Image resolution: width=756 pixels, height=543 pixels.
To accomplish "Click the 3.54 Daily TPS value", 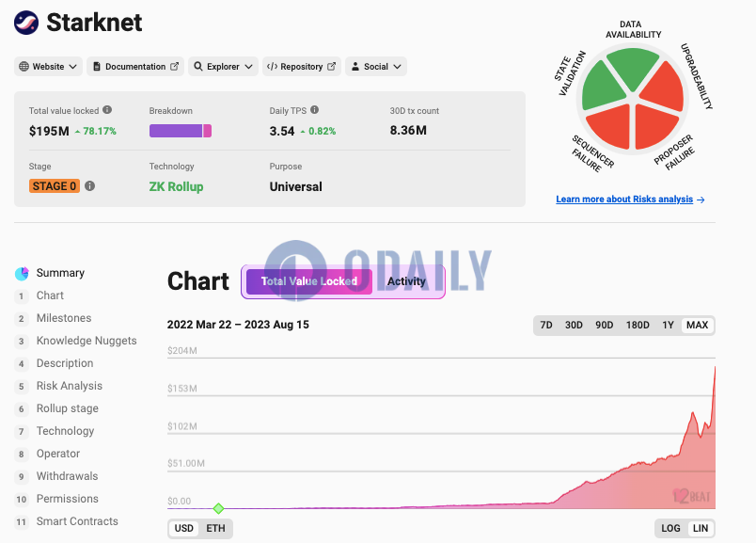I will 282,132.
